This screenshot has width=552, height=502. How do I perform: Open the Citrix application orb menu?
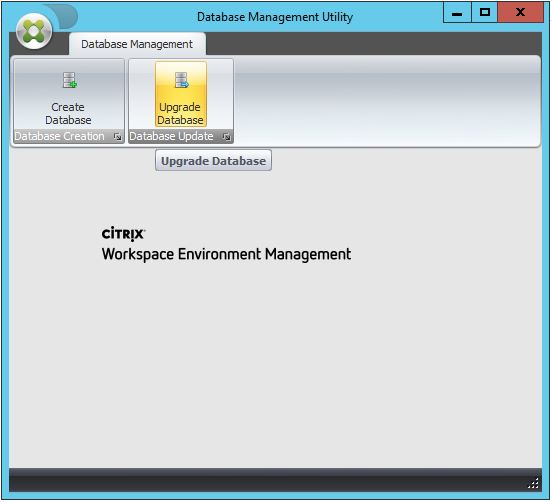point(34,31)
